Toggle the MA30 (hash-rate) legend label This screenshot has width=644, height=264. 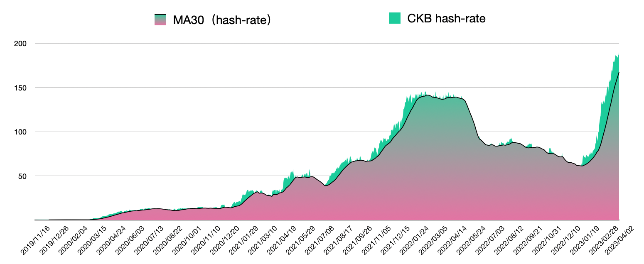coord(222,20)
